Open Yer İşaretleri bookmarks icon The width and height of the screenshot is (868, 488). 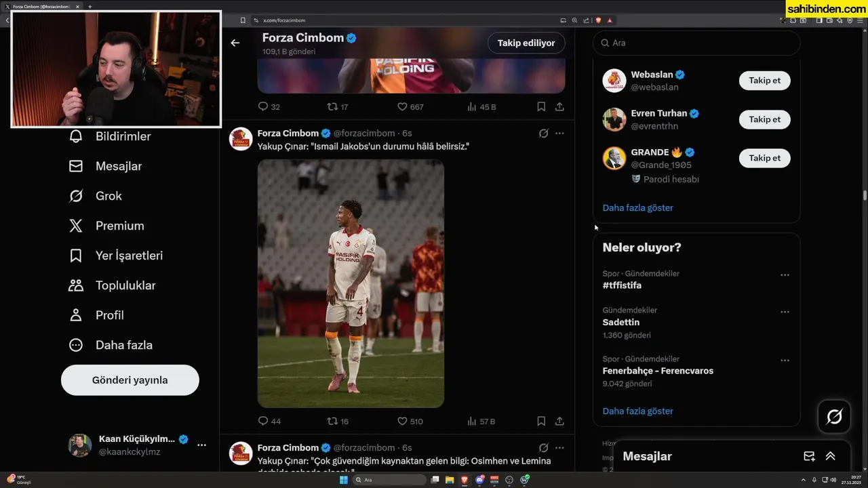click(76, 256)
